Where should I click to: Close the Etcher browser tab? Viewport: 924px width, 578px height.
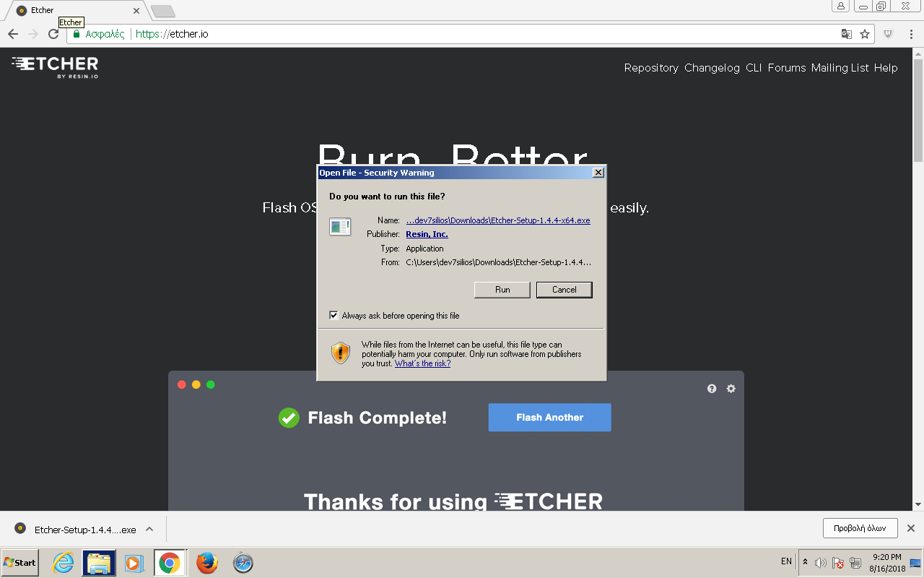point(136,11)
